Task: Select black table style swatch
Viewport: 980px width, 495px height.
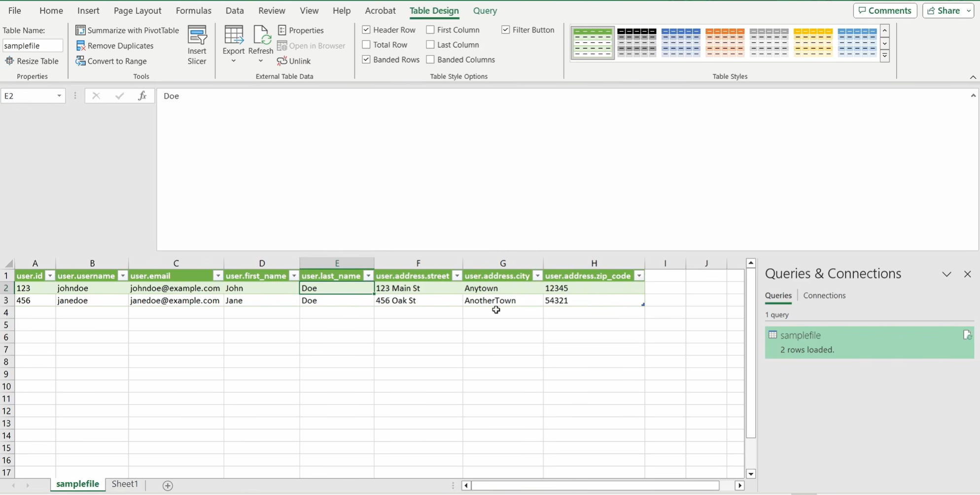Action: click(x=637, y=43)
